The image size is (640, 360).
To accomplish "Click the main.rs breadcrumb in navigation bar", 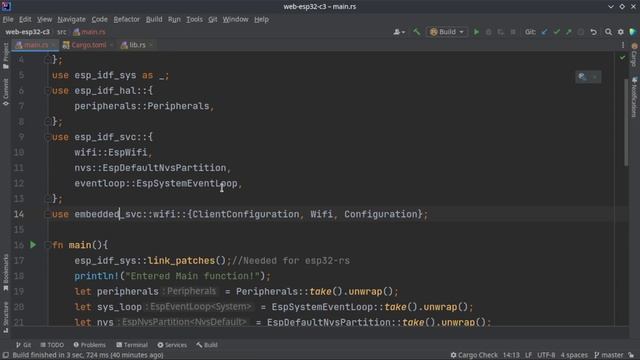I will [89, 32].
